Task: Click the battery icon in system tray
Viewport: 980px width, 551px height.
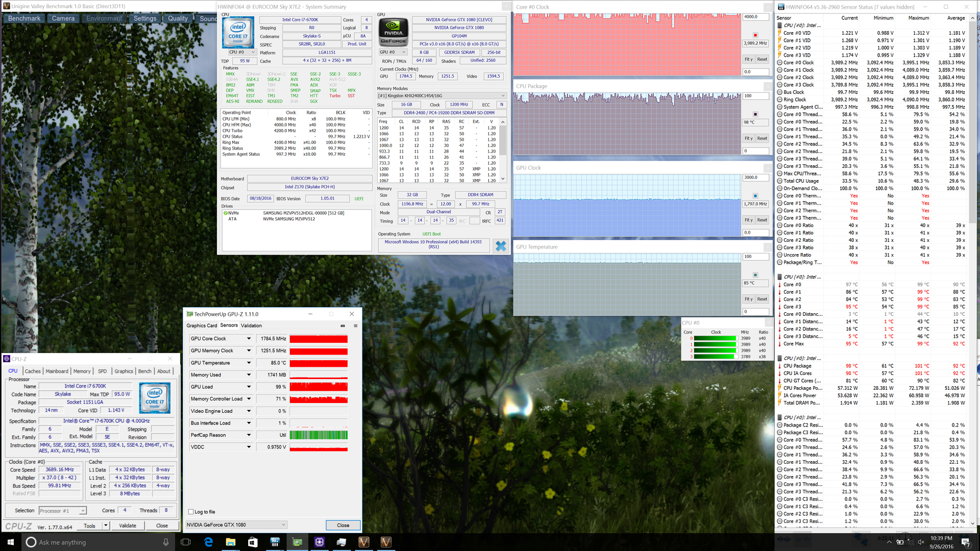Action: [x=900, y=542]
